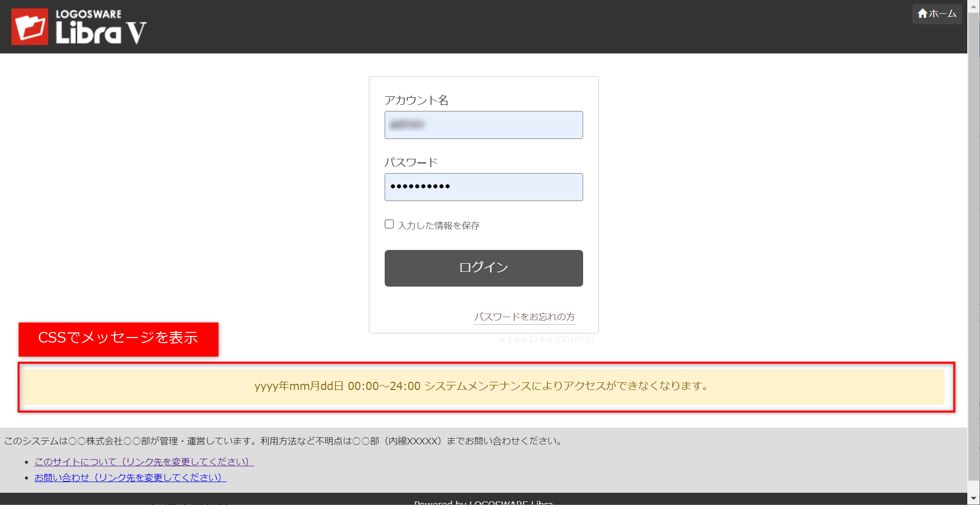The height and width of the screenshot is (505, 980).
Task: Click the vertical scrollbar track
Action: (973, 255)
